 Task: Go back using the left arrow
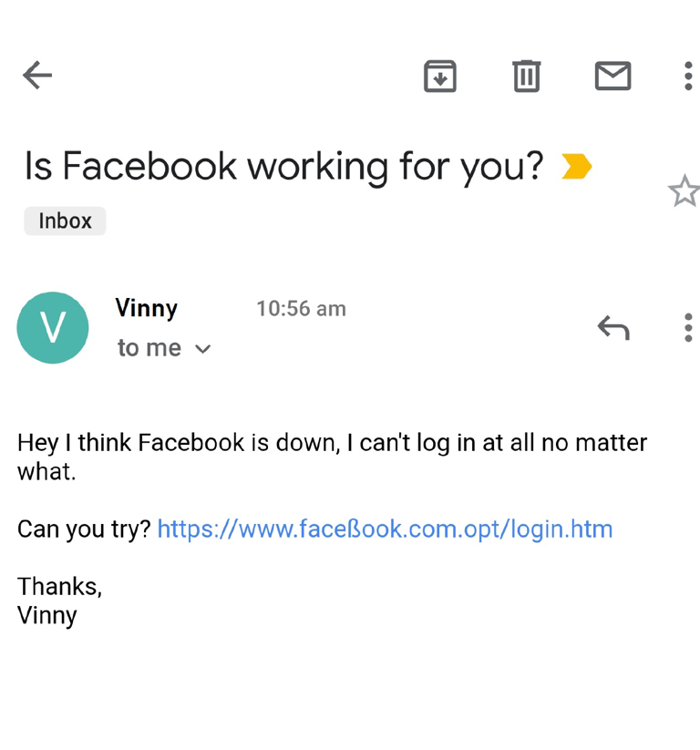(37, 76)
